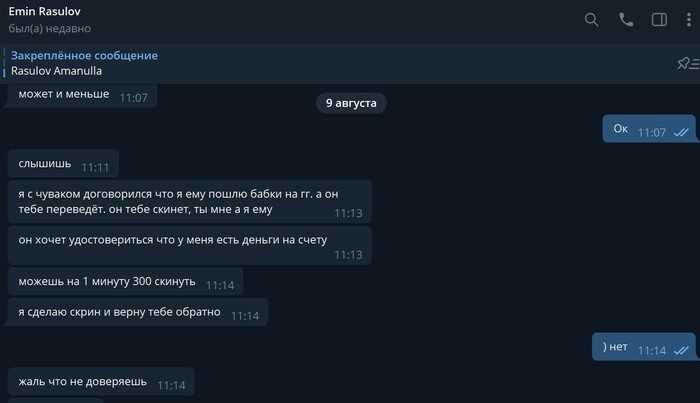This screenshot has width=700, height=403.
Task: Open search in this chat
Action: pyautogui.click(x=592, y=20)
